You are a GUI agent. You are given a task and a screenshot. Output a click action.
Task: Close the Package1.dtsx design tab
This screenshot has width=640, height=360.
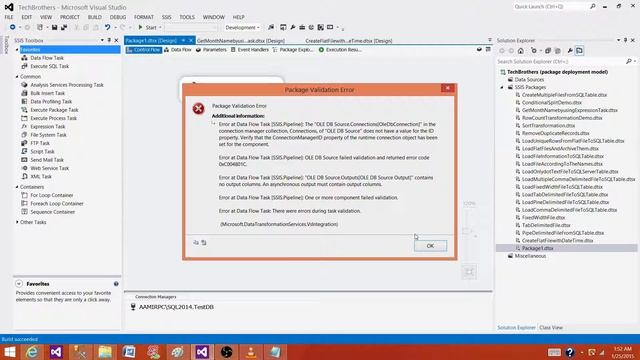[x=191, y=40]
